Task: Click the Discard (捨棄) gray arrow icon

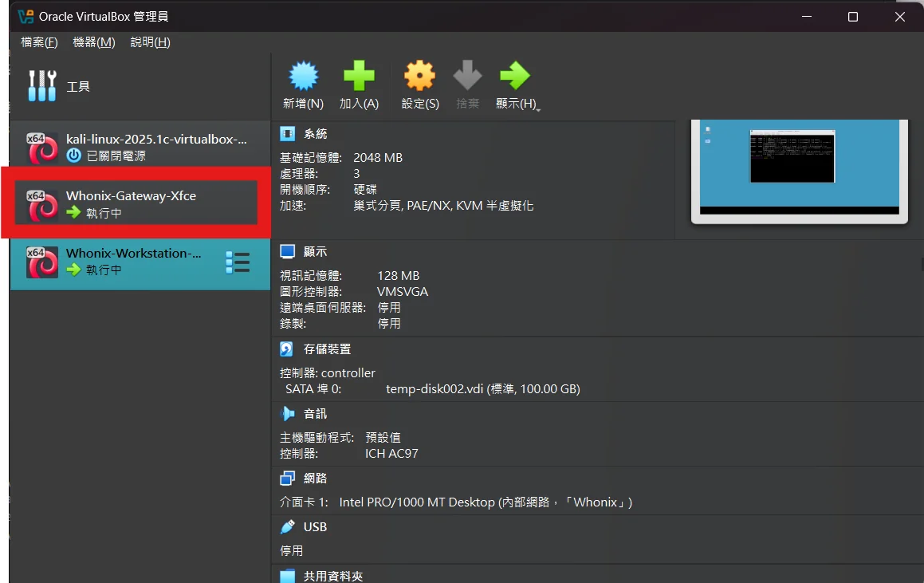Action: click(x=467, y=77)
